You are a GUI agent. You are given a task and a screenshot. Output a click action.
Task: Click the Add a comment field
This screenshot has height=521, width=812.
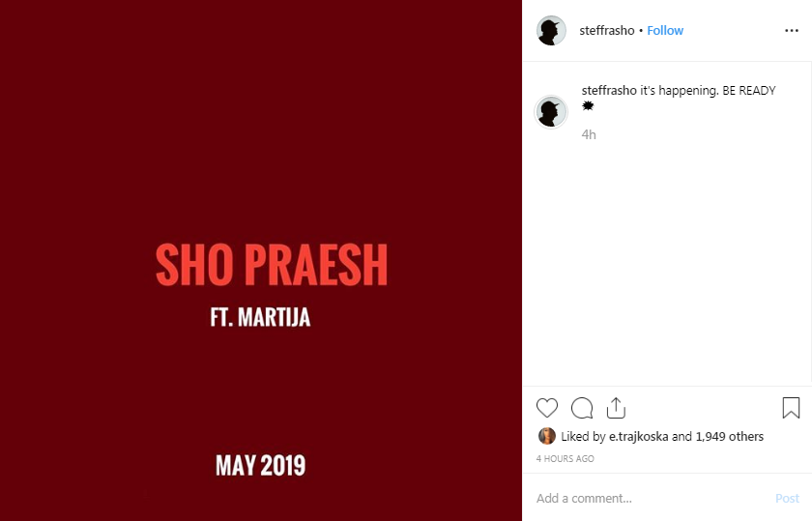(x=652, y=498)
